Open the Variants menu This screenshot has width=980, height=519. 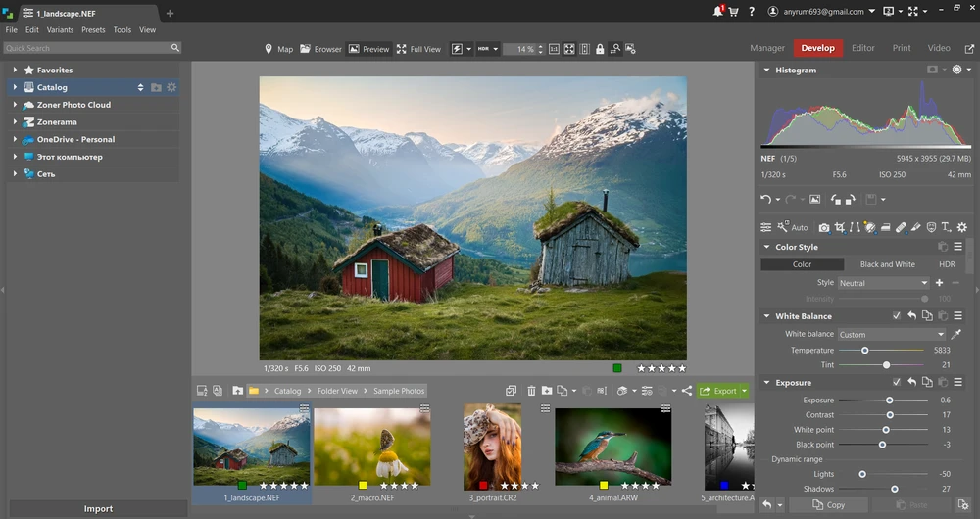(x=60, y=30)
